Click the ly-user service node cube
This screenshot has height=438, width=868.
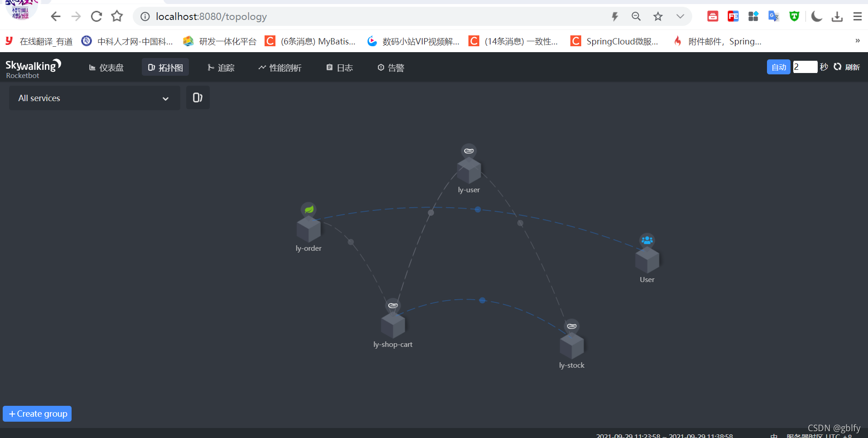(x=469, y=170)
